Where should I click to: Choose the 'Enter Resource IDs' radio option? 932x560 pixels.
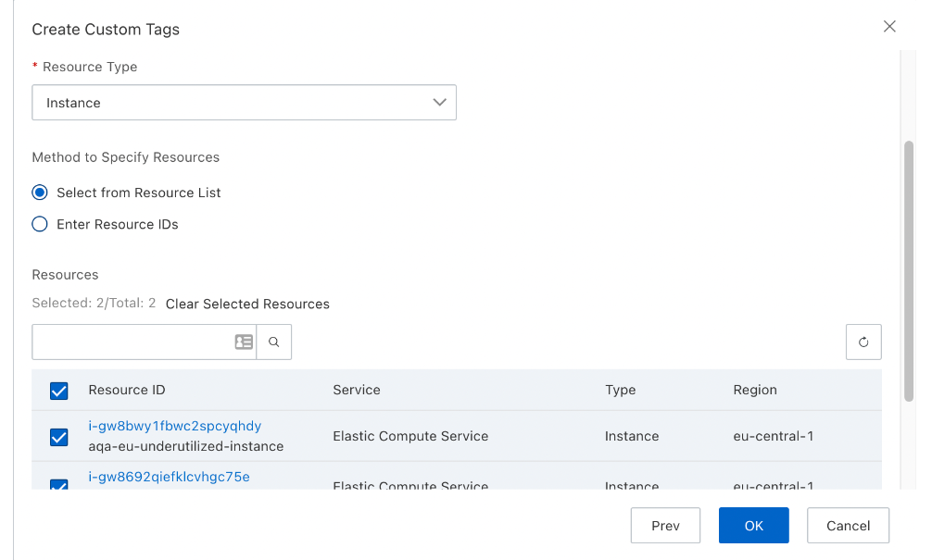[x=40, y=224]
